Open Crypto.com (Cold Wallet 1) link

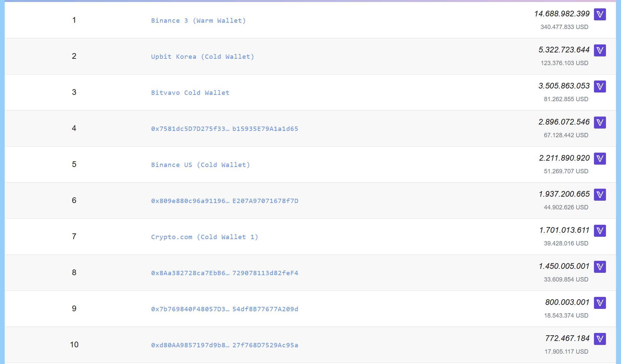pos(204,237)
